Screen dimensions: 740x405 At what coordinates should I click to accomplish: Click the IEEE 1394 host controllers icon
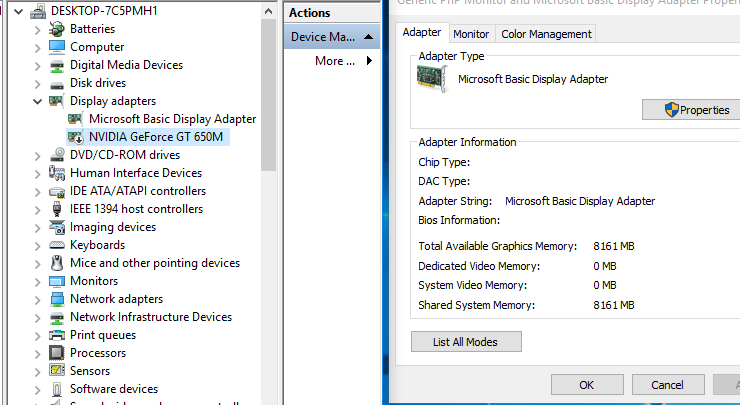(x=57, y=209)
